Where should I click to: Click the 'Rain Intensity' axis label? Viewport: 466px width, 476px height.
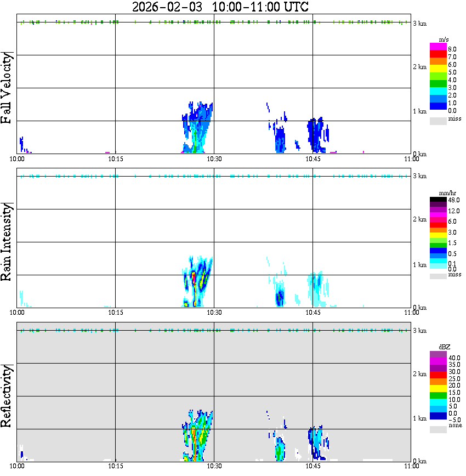coord(6,242)
